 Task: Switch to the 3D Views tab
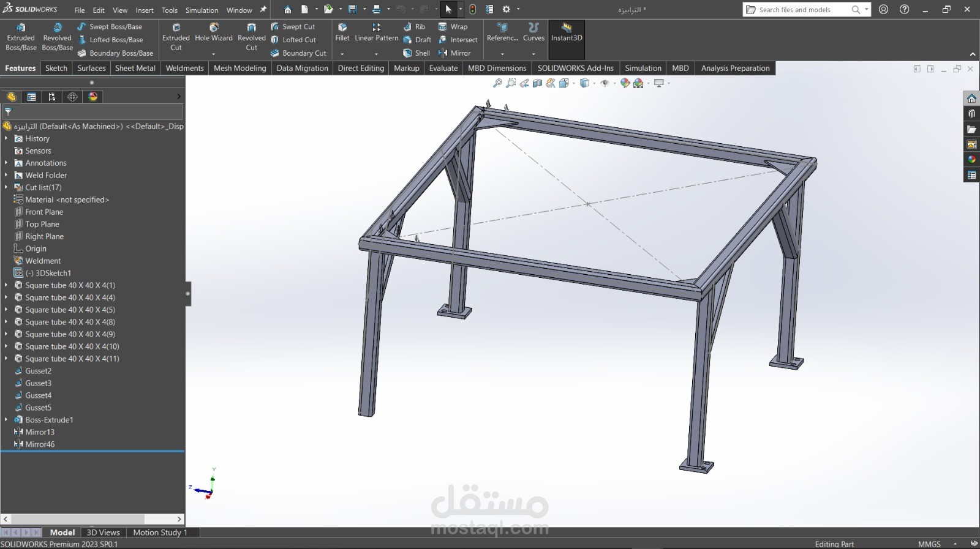[103, 532]
